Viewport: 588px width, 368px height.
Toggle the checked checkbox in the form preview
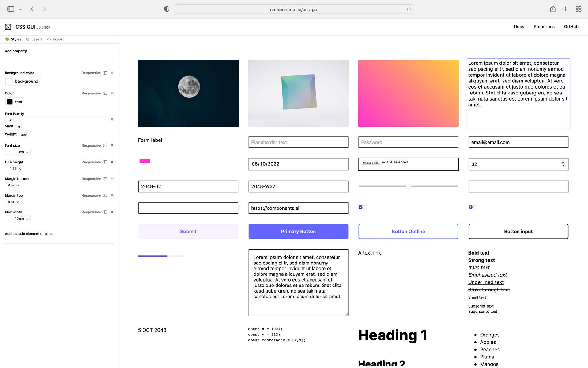tap(360, 207)
